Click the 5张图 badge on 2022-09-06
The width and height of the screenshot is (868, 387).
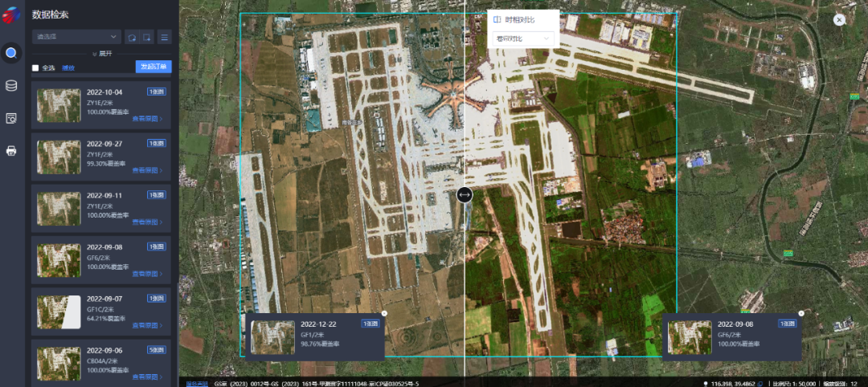click(156, 349)
